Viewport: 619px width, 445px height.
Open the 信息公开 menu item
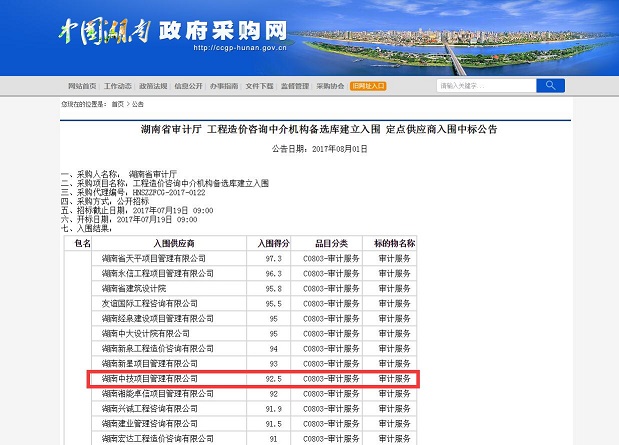click(188, 86)
